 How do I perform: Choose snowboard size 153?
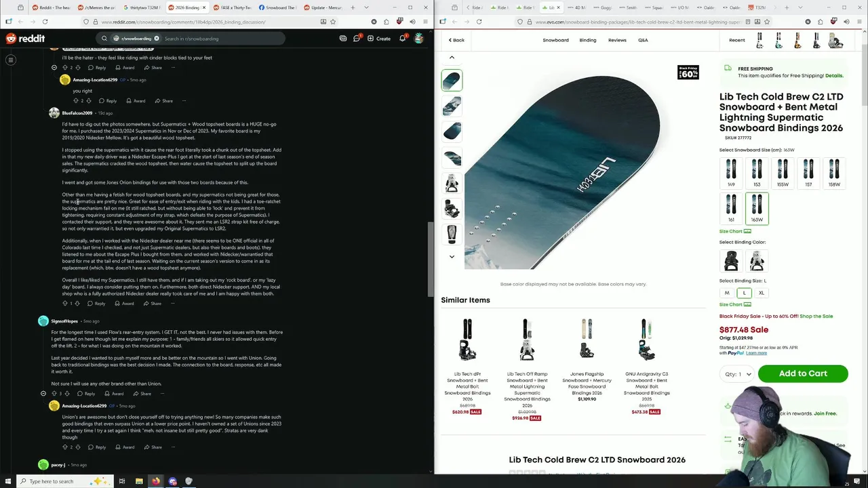pyautogui.click(x=757, y=173)
